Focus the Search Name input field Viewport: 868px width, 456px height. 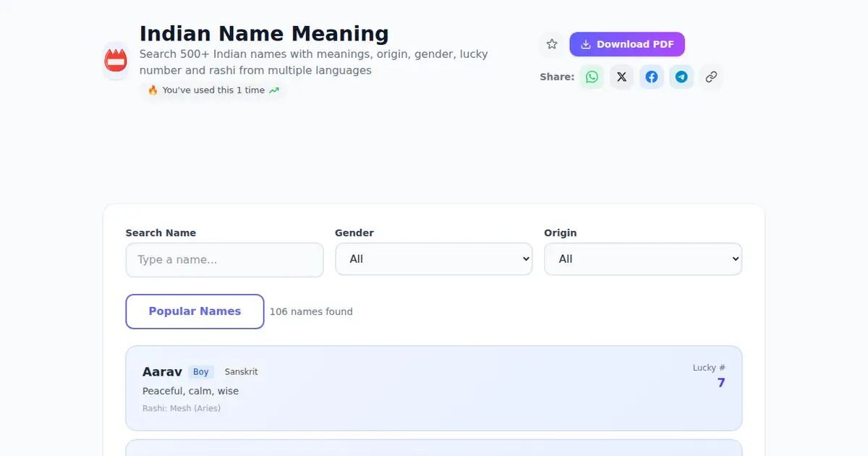(224, 260)
